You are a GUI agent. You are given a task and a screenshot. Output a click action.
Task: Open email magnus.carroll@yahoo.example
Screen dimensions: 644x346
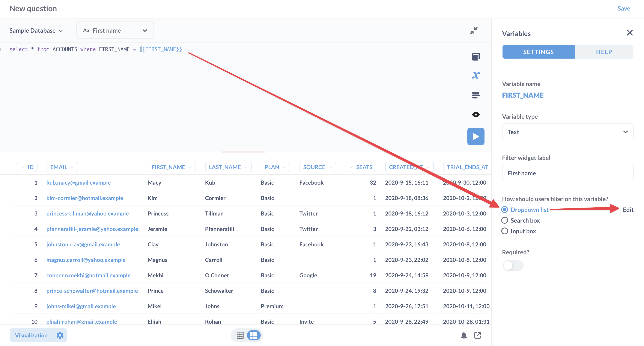86,260
